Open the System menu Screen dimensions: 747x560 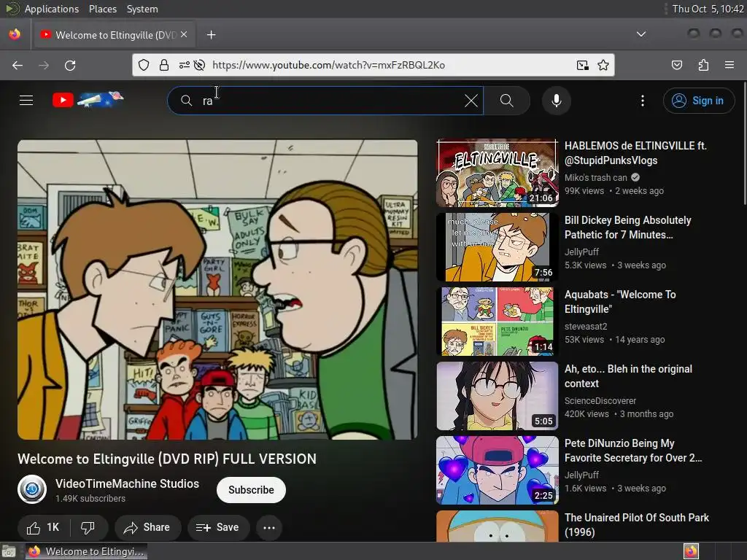(142, 9)
